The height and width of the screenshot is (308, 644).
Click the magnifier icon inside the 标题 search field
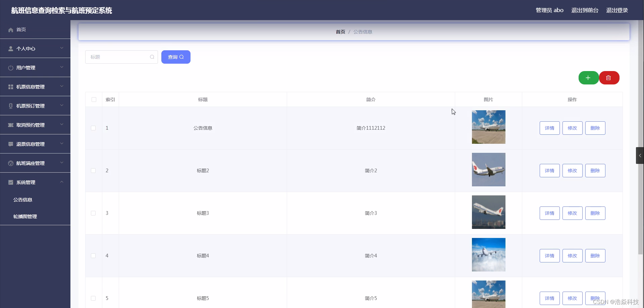(x=152, y=57)
